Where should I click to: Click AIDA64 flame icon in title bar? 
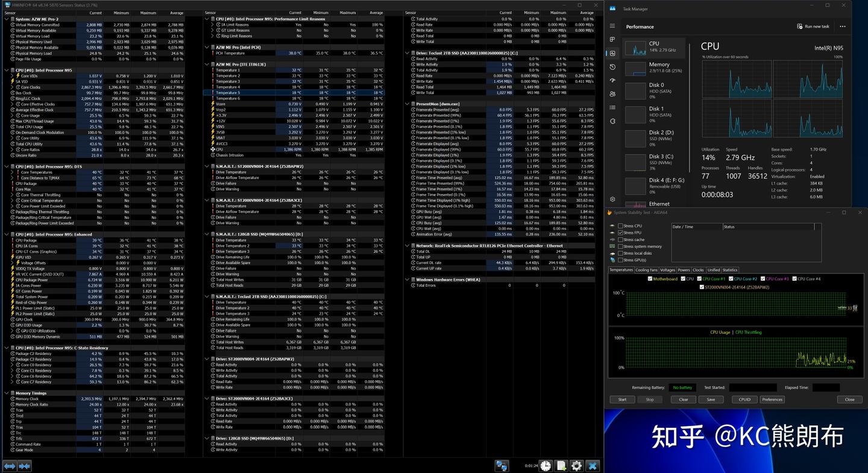point(609,212)
